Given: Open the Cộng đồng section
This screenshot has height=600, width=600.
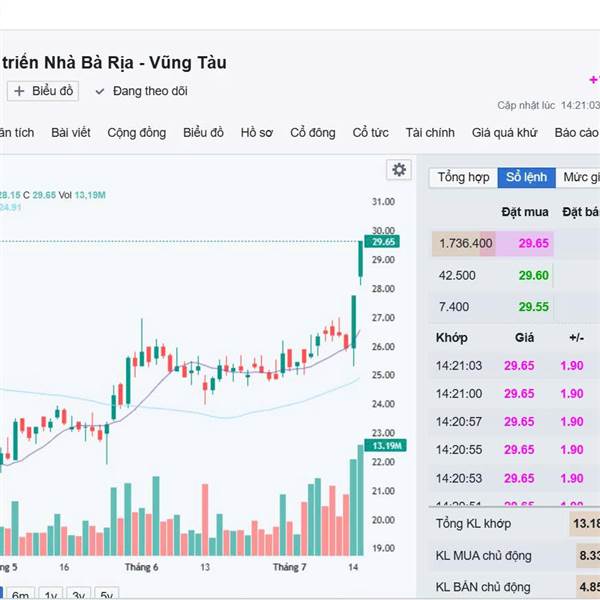Looking at the screenshot, I should (137, 133).
